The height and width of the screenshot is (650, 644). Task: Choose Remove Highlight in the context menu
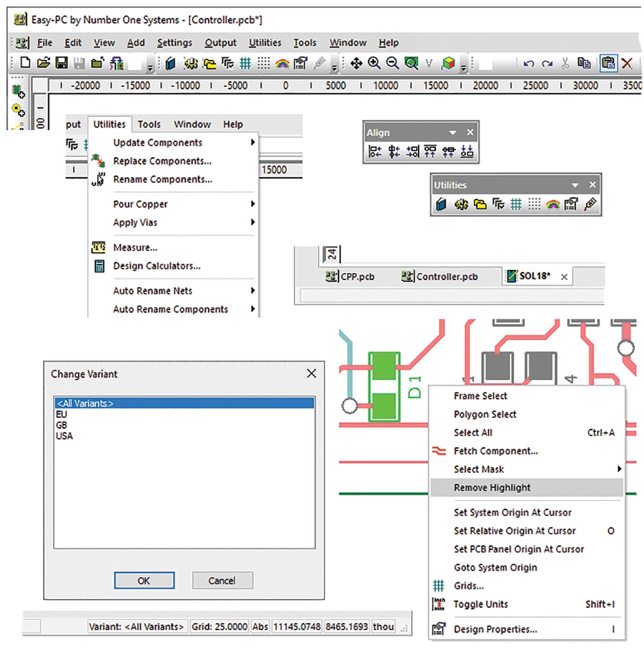point(527,488)
